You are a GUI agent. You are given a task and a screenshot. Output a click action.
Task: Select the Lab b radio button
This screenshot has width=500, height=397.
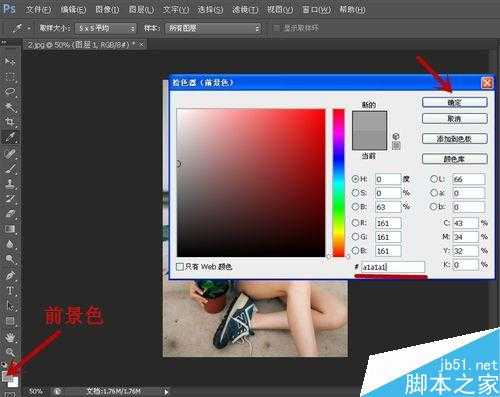click(x=434, y=207)
